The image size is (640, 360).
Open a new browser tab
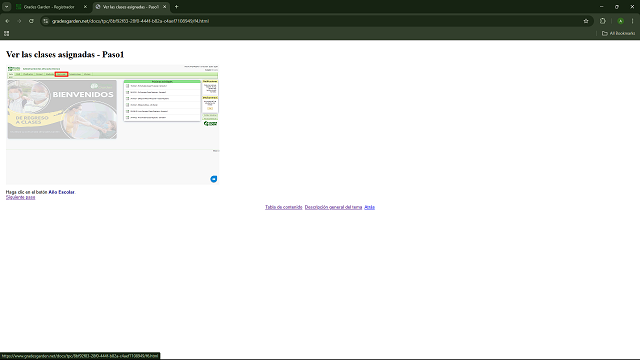(x=176, y=7)
